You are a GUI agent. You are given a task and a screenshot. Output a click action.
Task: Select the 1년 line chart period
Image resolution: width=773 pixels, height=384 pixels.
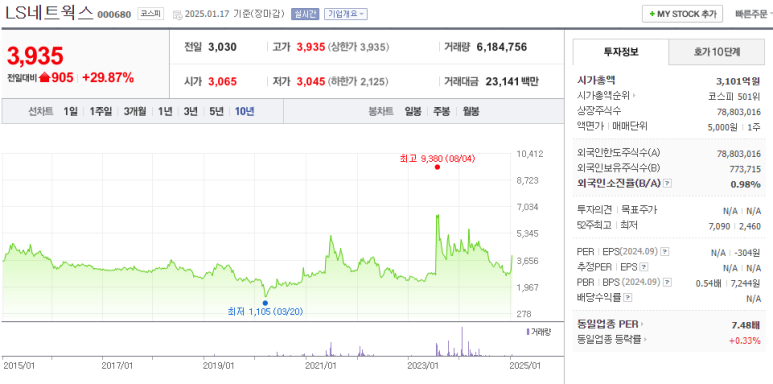[165, 111]
